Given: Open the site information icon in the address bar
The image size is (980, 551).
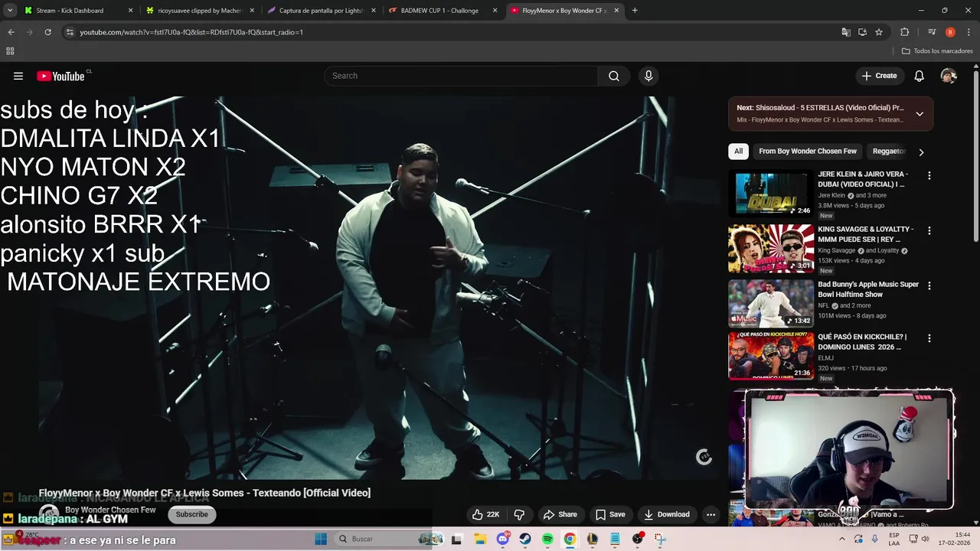Looking at the screenshot, I should pos(70,32).
